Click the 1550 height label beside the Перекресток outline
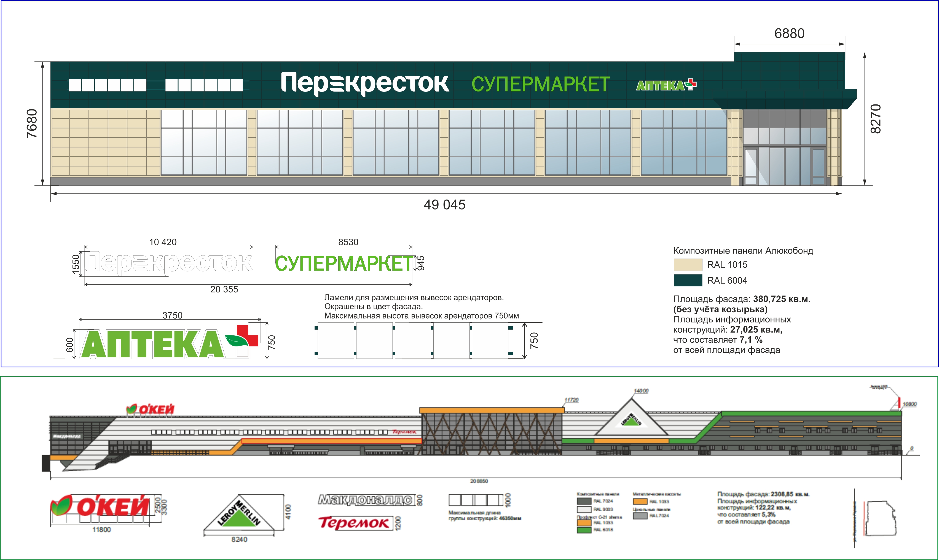The image size is (939, 560). point(76,264)
